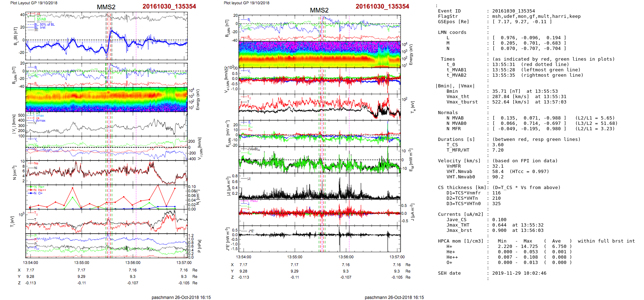Click the 13:55:00 time tick under the left plot
Image resolution: width=644 pixels, height=300 pixels.
(x=81, y=263)
